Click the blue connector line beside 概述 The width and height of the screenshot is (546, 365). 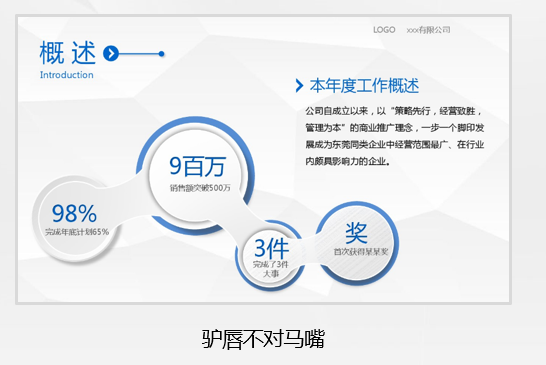click(139, 54)
